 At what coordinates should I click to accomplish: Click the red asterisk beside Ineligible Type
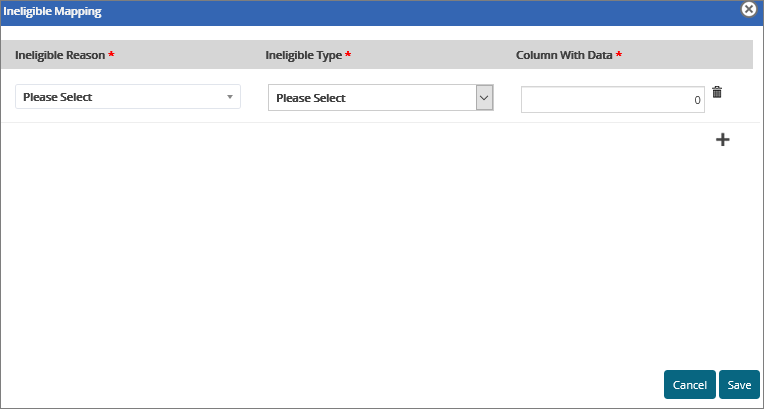(x=348, y=55)
